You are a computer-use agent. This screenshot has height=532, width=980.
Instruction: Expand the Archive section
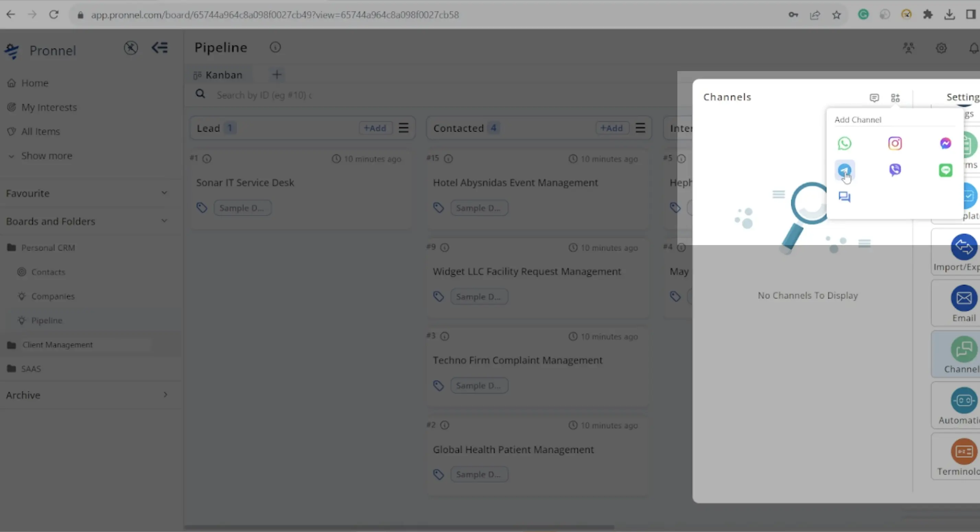(x=165, y=395)
